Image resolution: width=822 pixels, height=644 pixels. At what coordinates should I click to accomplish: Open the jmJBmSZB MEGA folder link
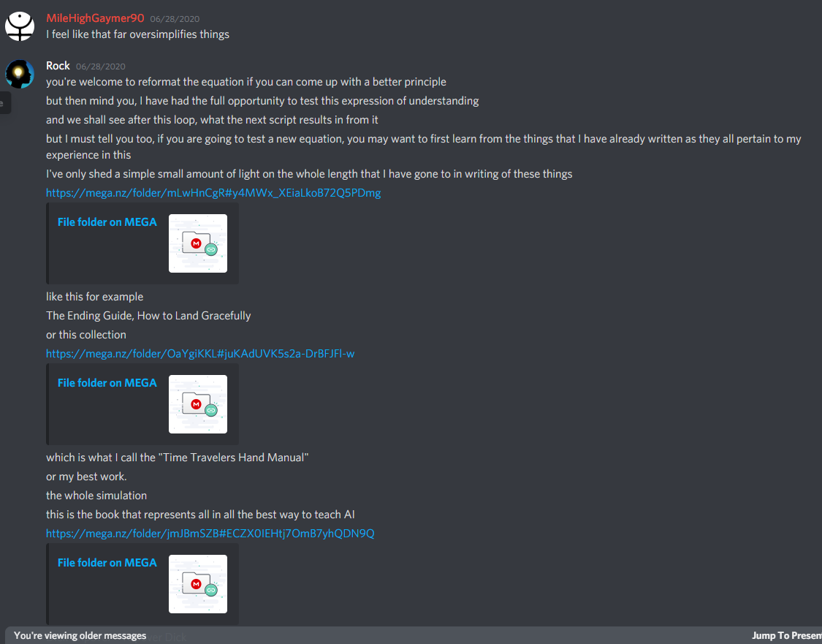click(210, 534)
